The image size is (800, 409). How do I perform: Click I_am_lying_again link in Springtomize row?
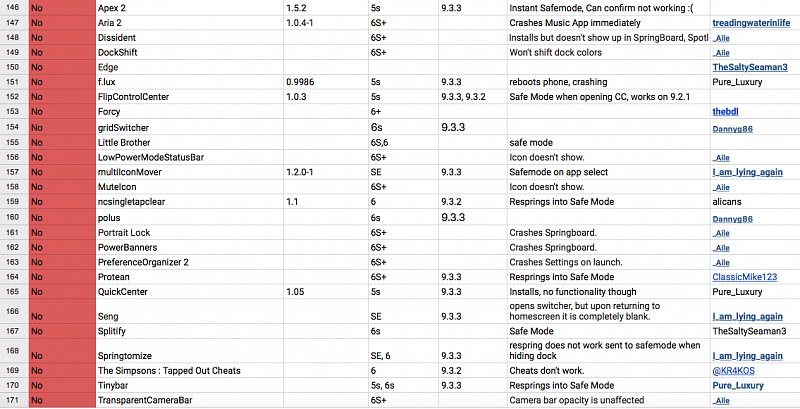pyautogui.click(x=747, y=354)
